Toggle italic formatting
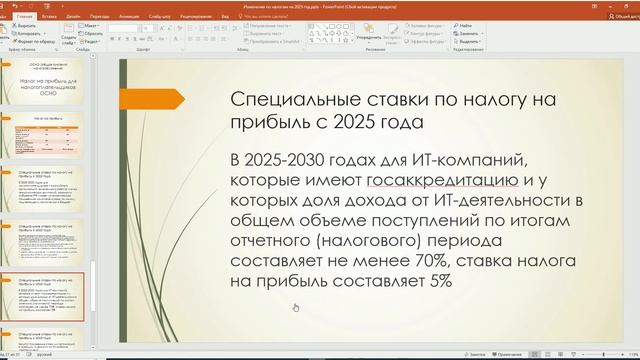The width and height of the screenshot is (640, 360). (119, 39)
